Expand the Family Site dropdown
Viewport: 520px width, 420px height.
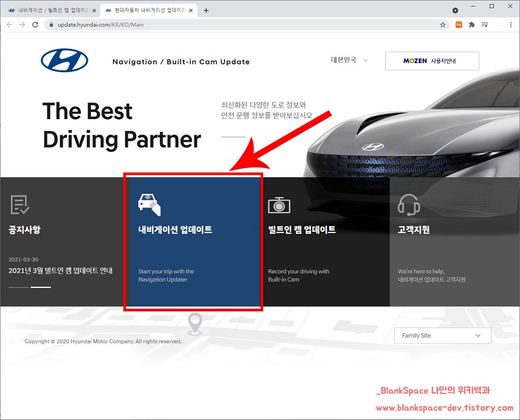tap(443, 335)
